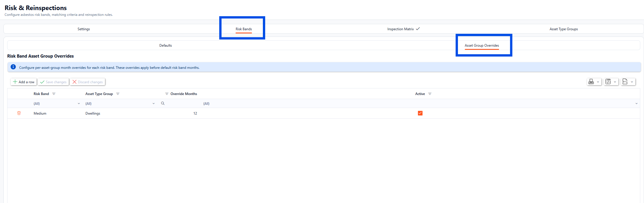Open the Asset Type Group column filter icon

tap(118, 94)
